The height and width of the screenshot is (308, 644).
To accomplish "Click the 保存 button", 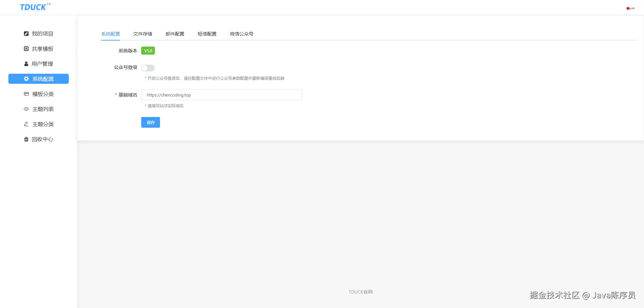I will point(151,122).
